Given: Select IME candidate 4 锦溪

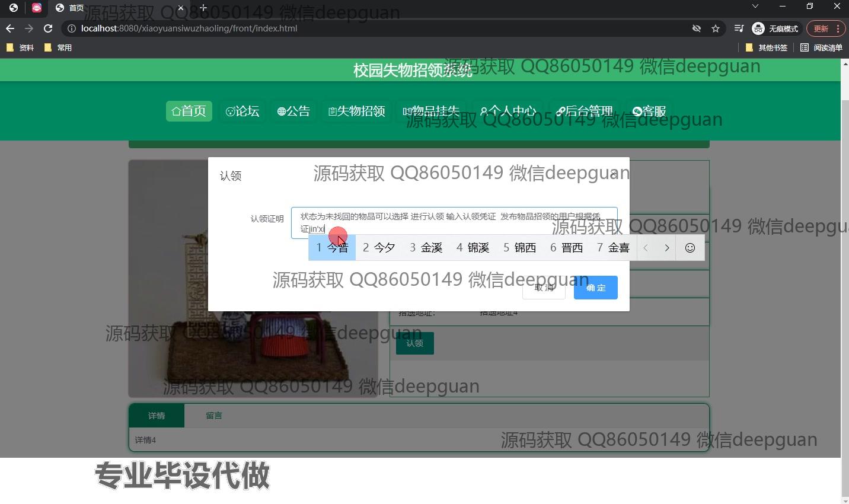Looking at the screenshot, I should [x=473, y=248].
